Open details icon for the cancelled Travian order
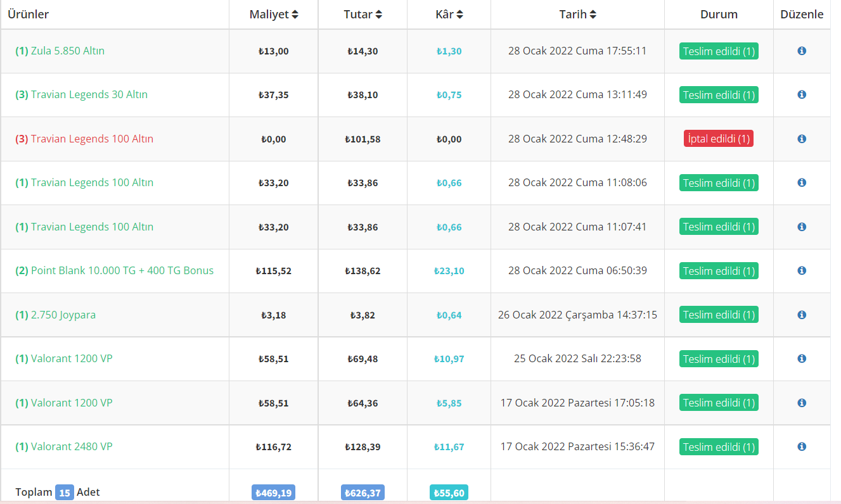This screenshot has height=504, width=841. [x=802, y=139]
